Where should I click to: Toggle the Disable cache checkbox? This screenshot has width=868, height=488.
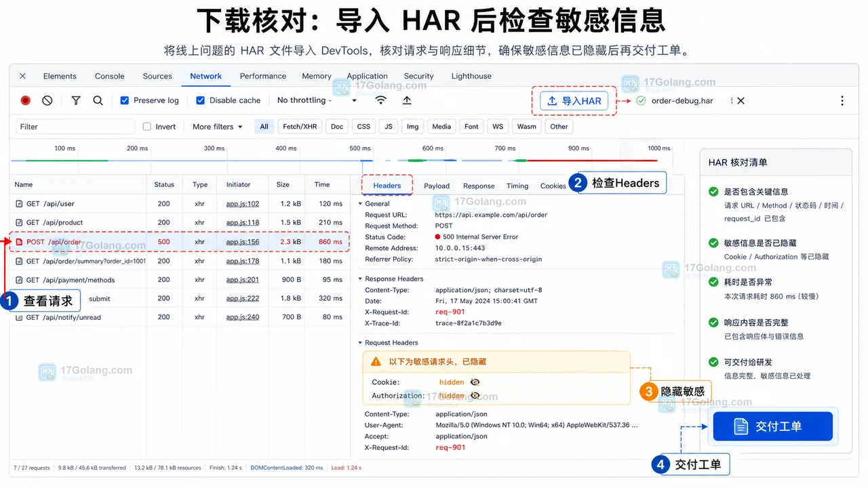coord(200,100)
